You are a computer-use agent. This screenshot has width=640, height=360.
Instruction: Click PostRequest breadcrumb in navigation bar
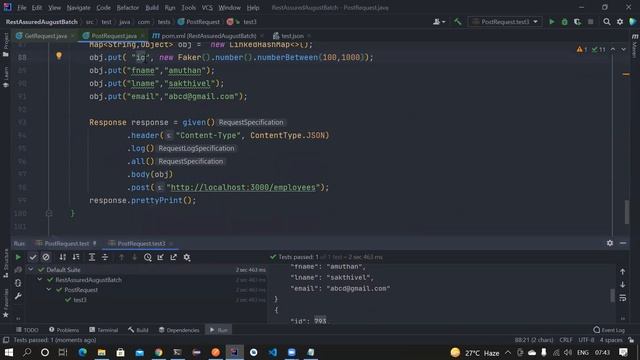tap(199, 22)
